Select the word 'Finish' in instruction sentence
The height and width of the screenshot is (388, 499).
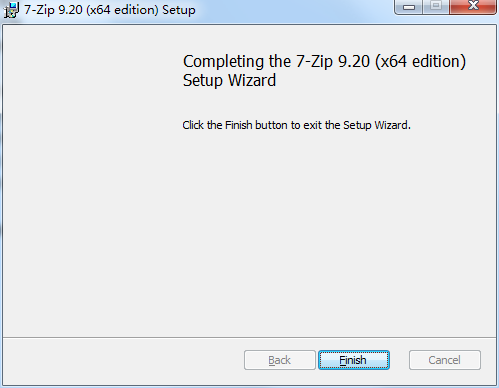click(x=239, y=125)
